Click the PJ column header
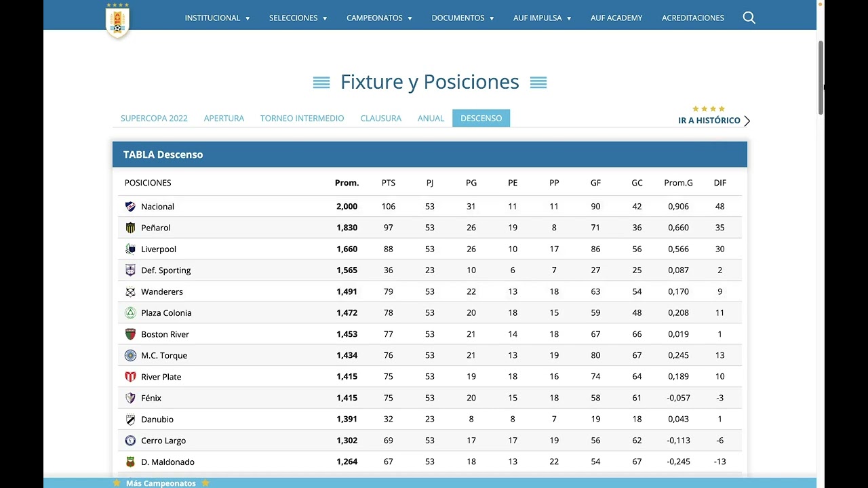This screenshot has width=868, height=488. (x=430, y=183)
